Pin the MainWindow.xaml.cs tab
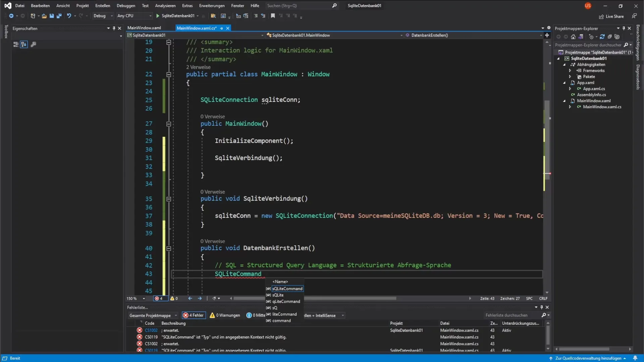The width and height of the screenshot is (644, 362). click(221, 28)
